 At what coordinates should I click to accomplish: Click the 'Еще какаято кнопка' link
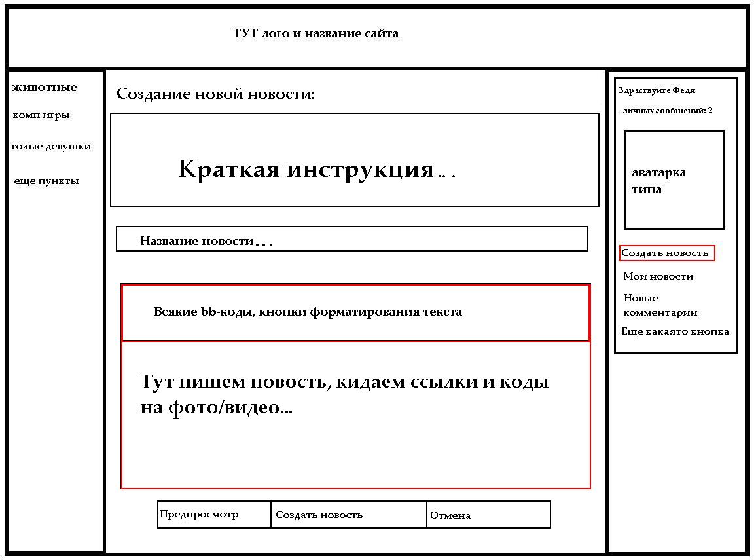click(x=675, y=331)
